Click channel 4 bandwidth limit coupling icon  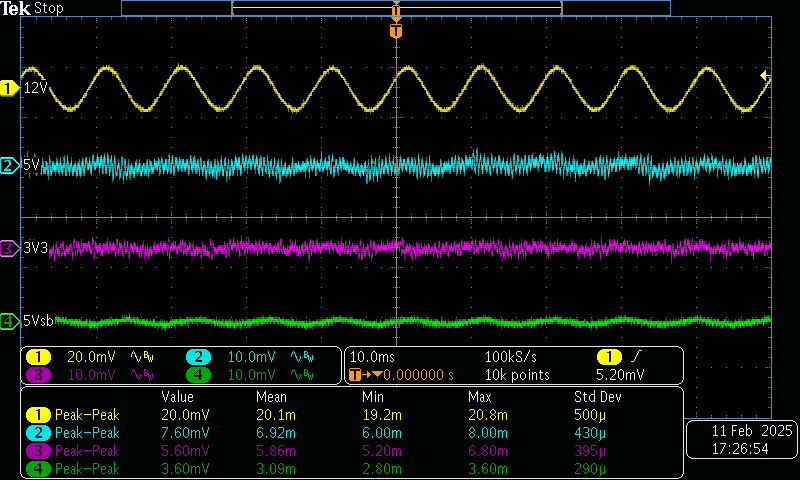click(302, 375)
